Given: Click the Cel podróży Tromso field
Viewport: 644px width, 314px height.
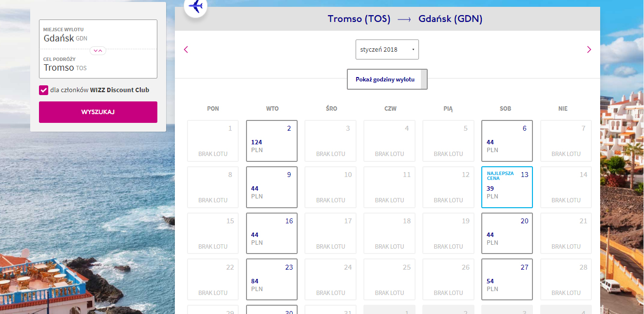Looking at the screenshot, I should [98, 64].
